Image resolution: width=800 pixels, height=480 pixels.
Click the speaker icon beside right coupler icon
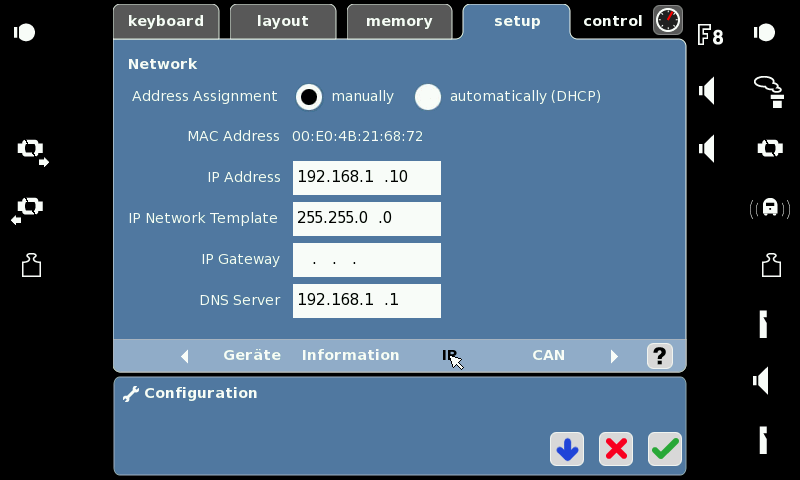tap(707, 149)
